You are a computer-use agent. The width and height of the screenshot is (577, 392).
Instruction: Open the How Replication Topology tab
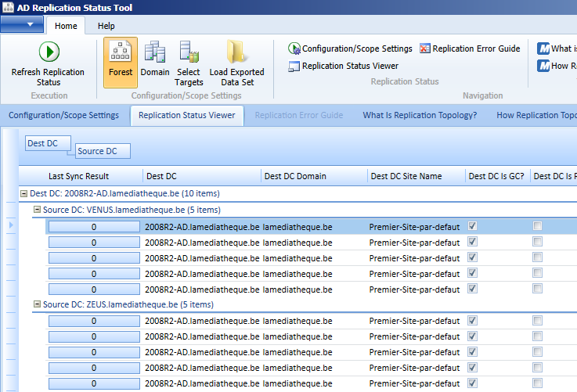coord(536,115)
